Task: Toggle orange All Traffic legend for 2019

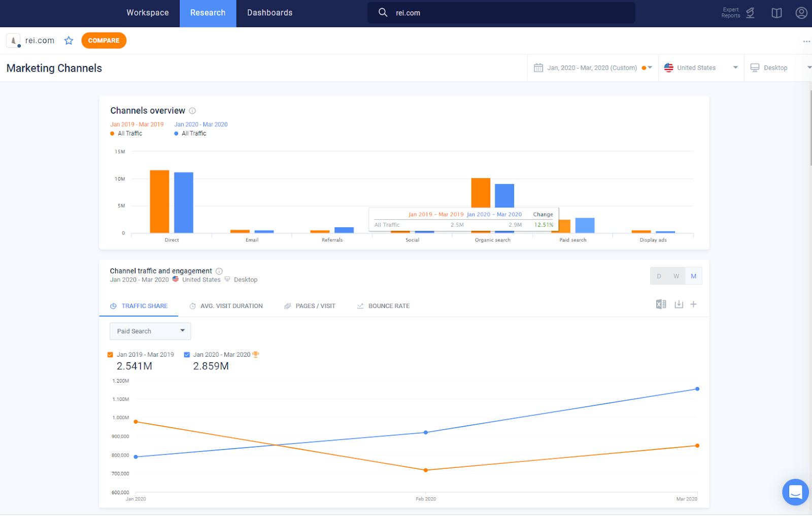Action: coord(126,133)
